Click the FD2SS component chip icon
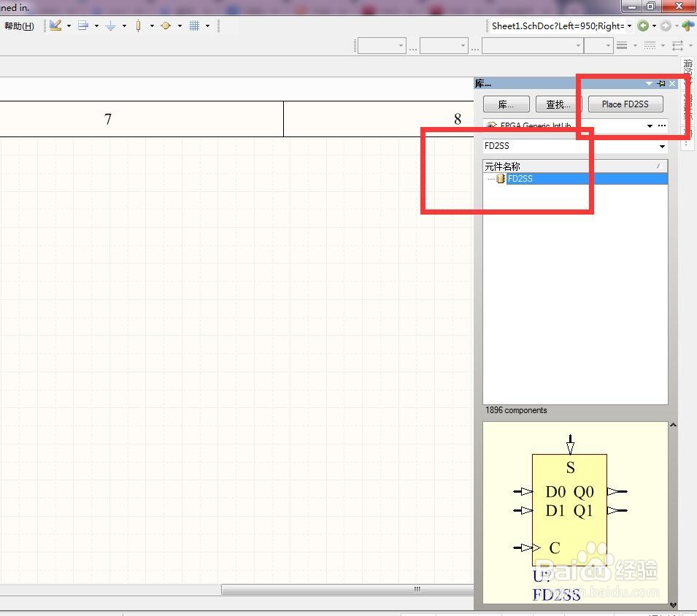The width and height of the screenshot is (697, 616). [x=501, y=179]
